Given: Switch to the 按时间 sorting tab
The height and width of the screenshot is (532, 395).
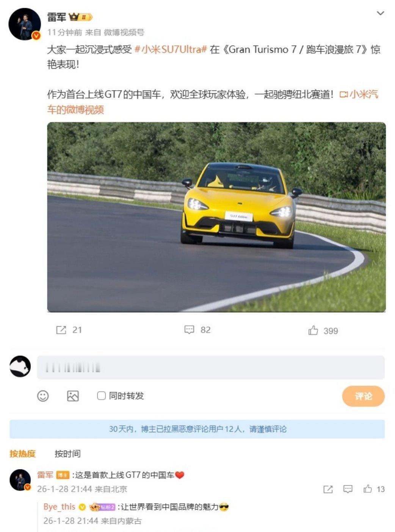Looking at the screenshot, I should (x=67, y=454).
